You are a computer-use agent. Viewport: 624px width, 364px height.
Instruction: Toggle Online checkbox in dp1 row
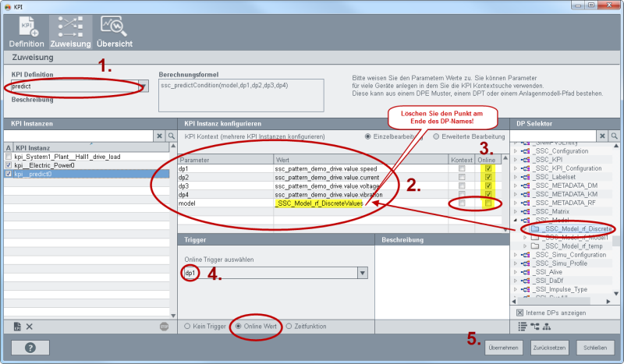[488, 168]
